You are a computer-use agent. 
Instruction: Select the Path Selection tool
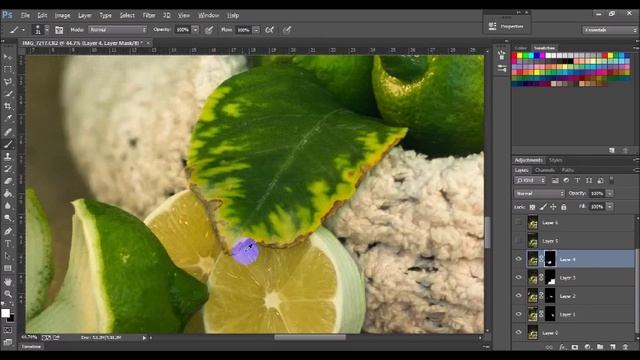point(8,256)
